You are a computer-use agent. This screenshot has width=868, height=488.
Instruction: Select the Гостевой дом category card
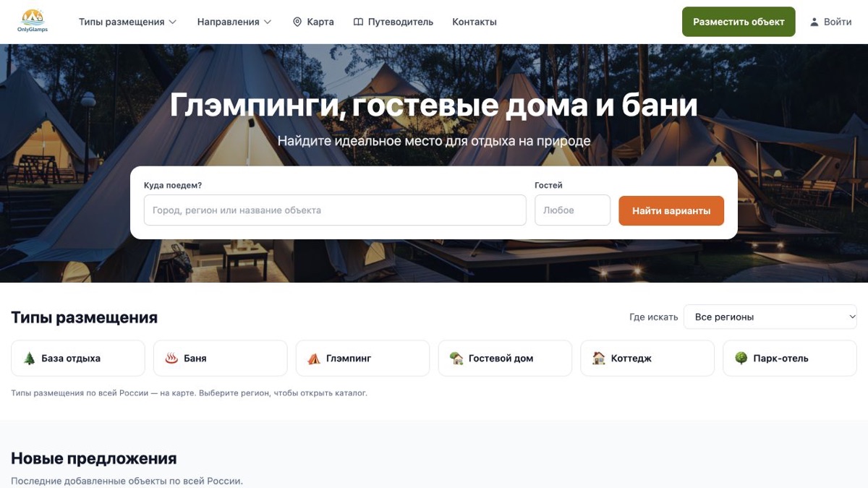(x=505, y=359)
